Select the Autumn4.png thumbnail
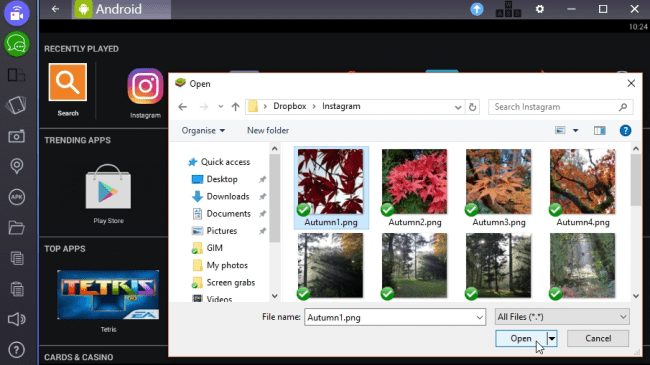650x365 pixels. pyautogui.click(x=582, y=181)
